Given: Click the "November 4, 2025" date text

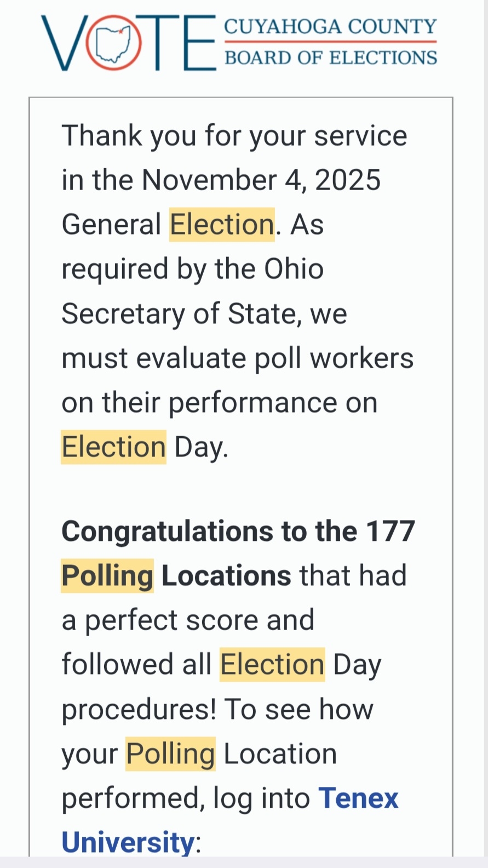Looking at the screenshot, I should click(261, 180).
